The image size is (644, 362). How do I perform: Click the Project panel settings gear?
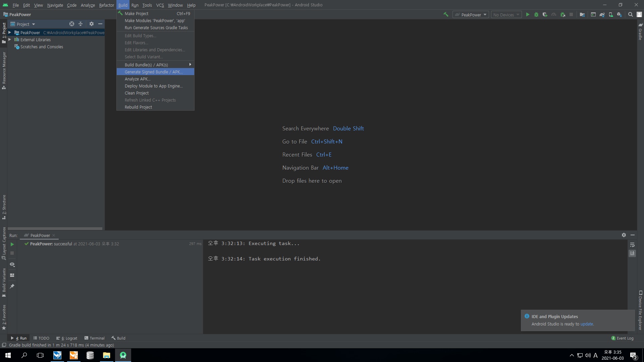coord(92,24)
